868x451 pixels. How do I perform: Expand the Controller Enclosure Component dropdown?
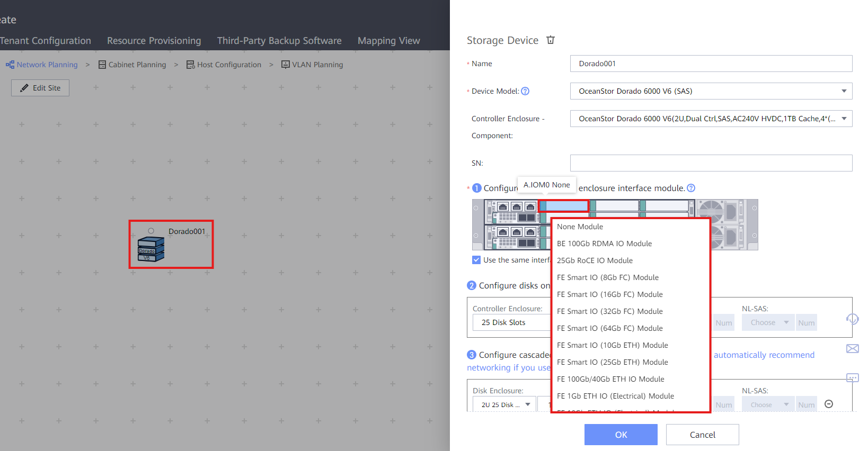click(711, 119)
